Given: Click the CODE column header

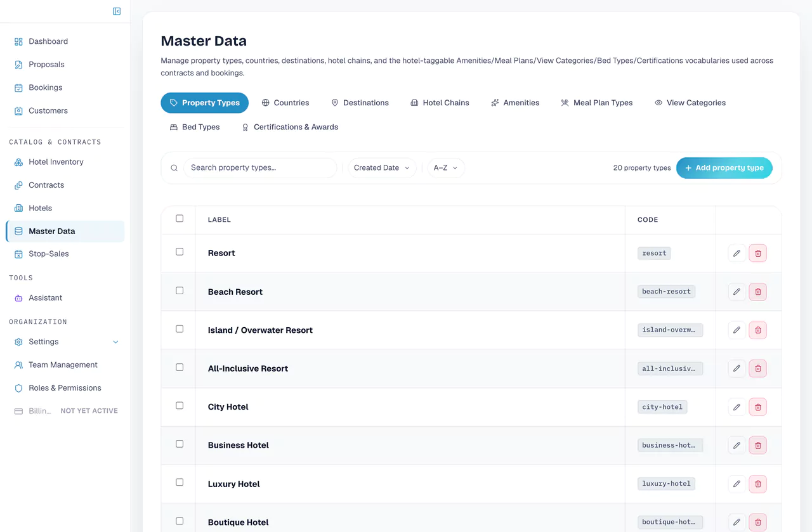Looking at the screenshot, I should click(648, 220).
